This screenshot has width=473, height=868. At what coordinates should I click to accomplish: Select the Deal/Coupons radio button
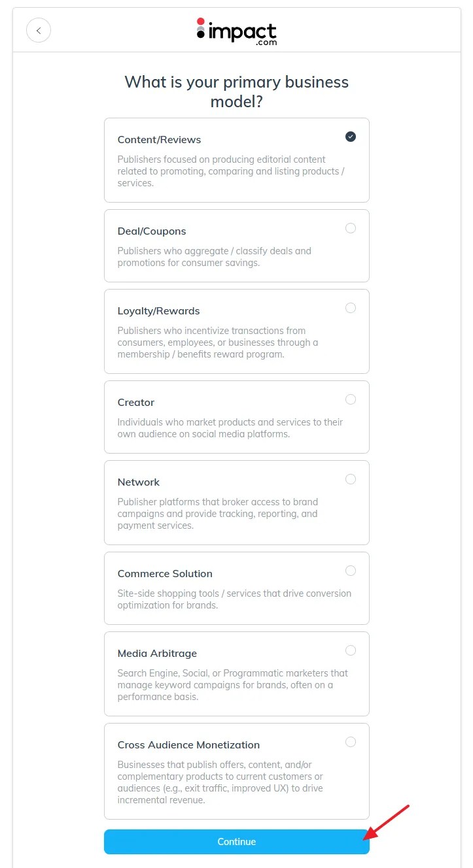pos(351,228)
